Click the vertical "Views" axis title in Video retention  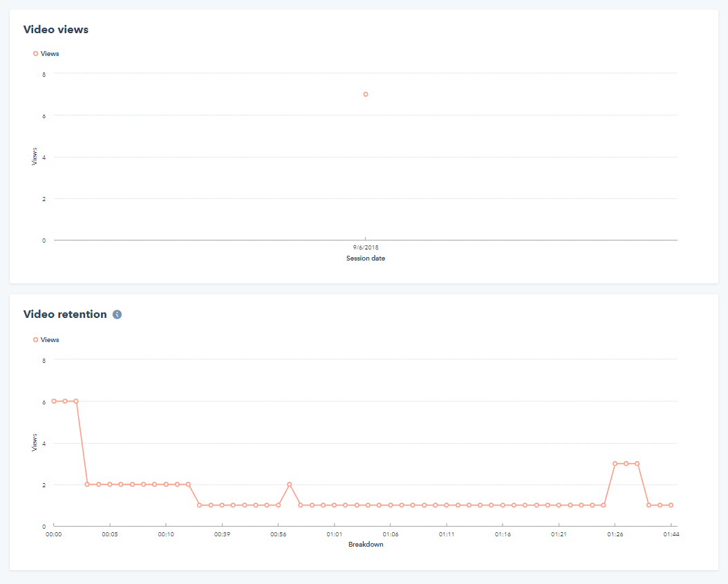point(34,442)
